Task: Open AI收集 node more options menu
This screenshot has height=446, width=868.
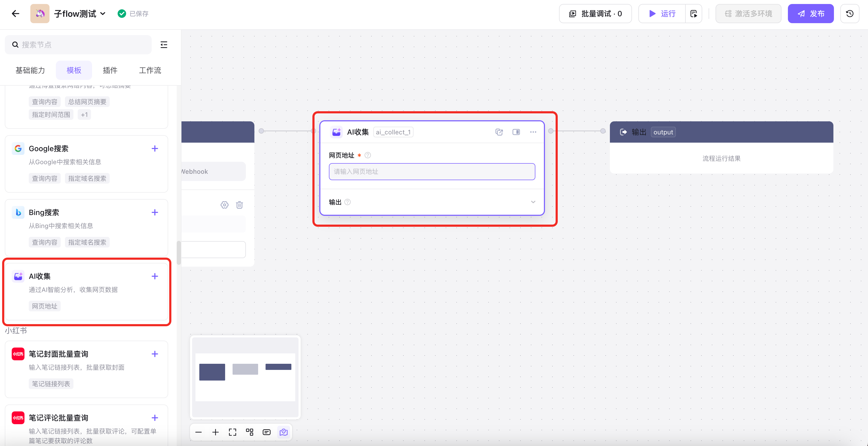Action: coord(533,132)
